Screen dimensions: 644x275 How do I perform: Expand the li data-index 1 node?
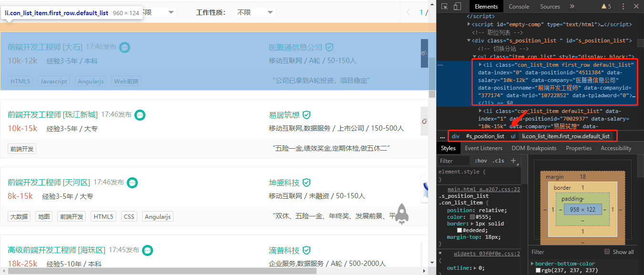point(480,111)
